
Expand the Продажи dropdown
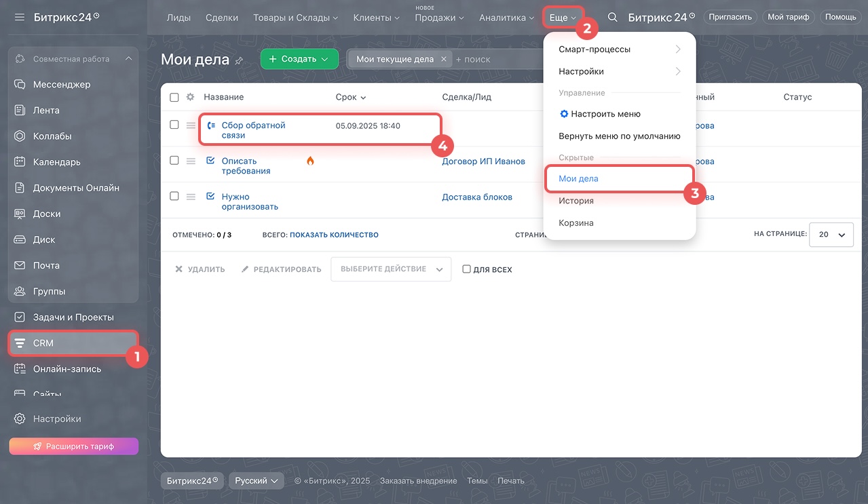440,18
